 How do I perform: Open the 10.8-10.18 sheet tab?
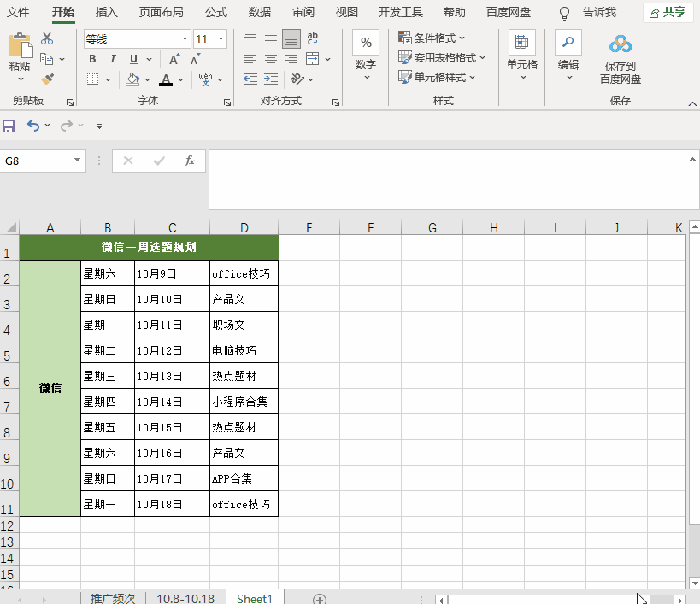[x=185, y=597]
